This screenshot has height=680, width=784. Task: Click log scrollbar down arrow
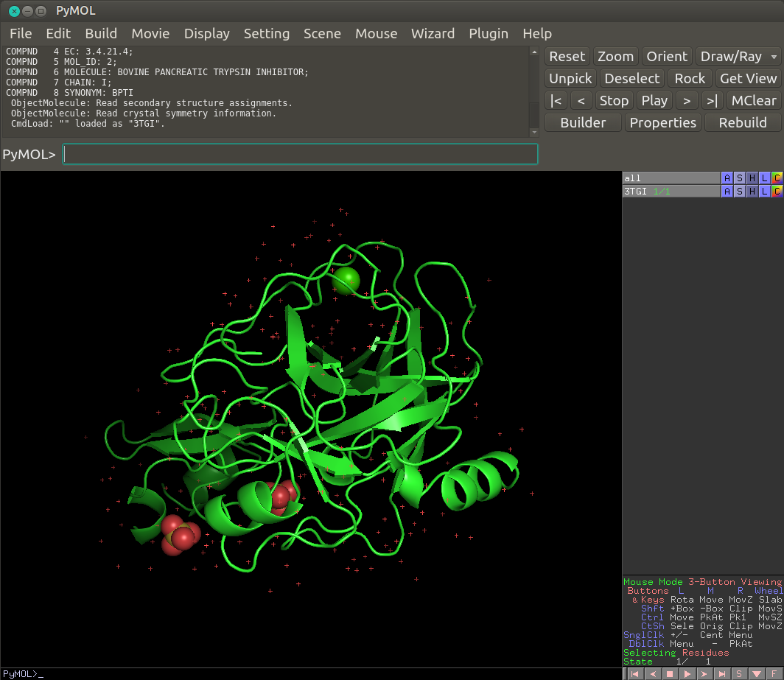[x=534, y=133]
